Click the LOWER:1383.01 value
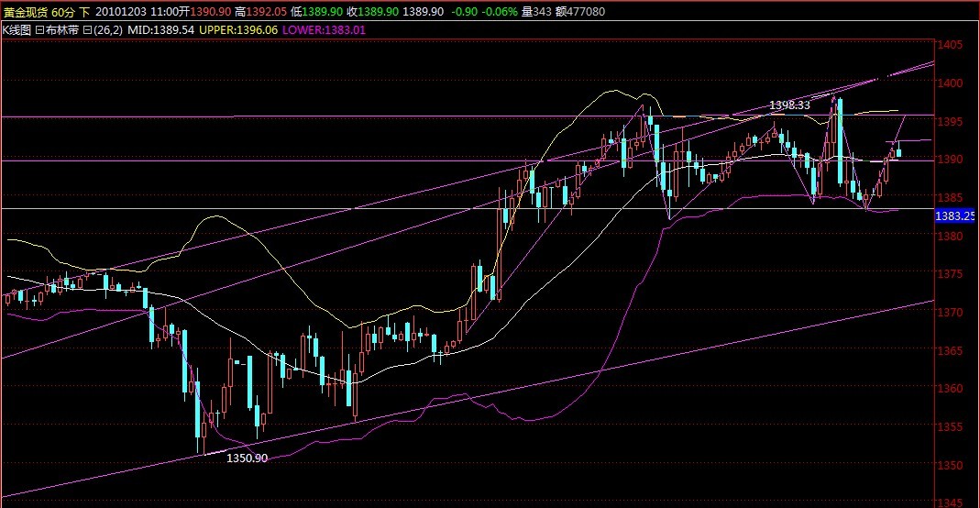Image resolution: width=980 pixels, height=508 pixels. coord(324,30)
